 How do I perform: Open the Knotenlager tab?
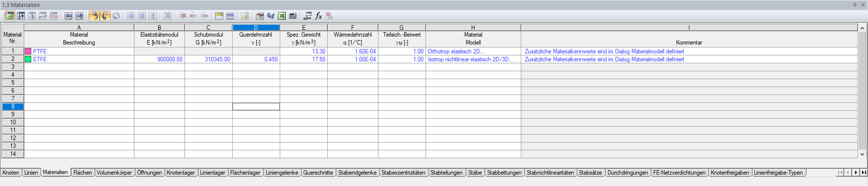pyautogui.click(x=181, y=173)
